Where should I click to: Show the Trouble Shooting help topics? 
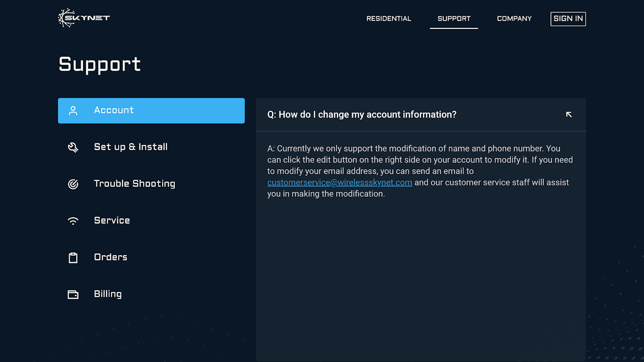point(134,184)
